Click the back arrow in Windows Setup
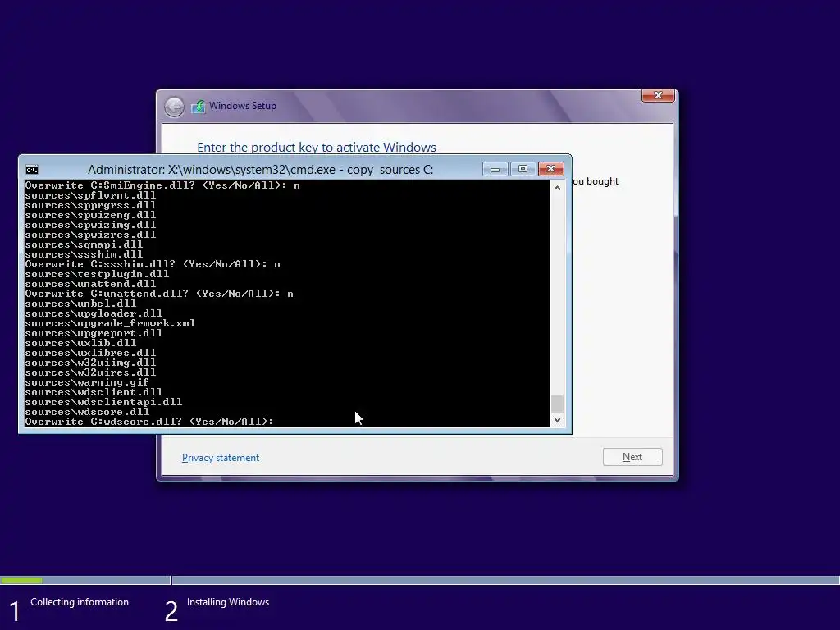Viewport: 840px width, 630px height. (174, 107)
